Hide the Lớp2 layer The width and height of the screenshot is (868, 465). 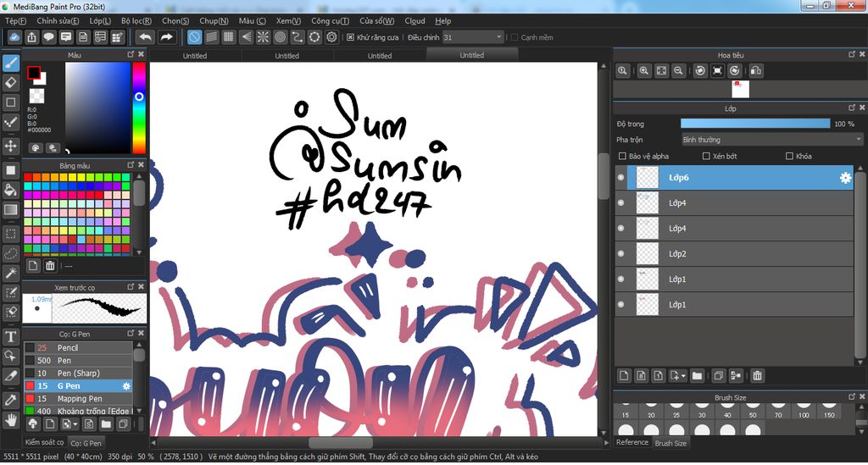click(620, 254)
